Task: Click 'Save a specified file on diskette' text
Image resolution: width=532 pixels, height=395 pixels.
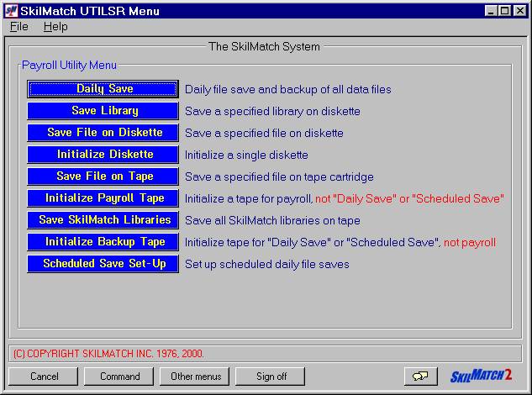Action: (x=264, y=133)
